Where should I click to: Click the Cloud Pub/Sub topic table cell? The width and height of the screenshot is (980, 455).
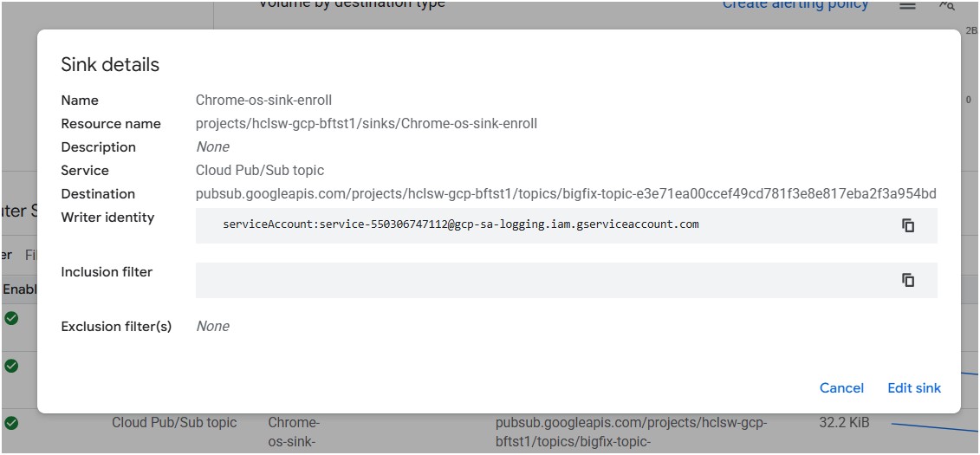[174, 423]
